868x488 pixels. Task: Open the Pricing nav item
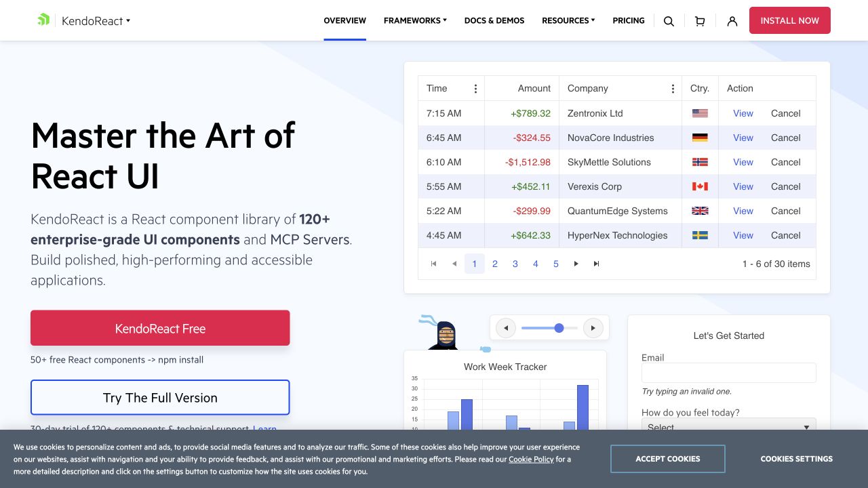click(x=629, y=20)
